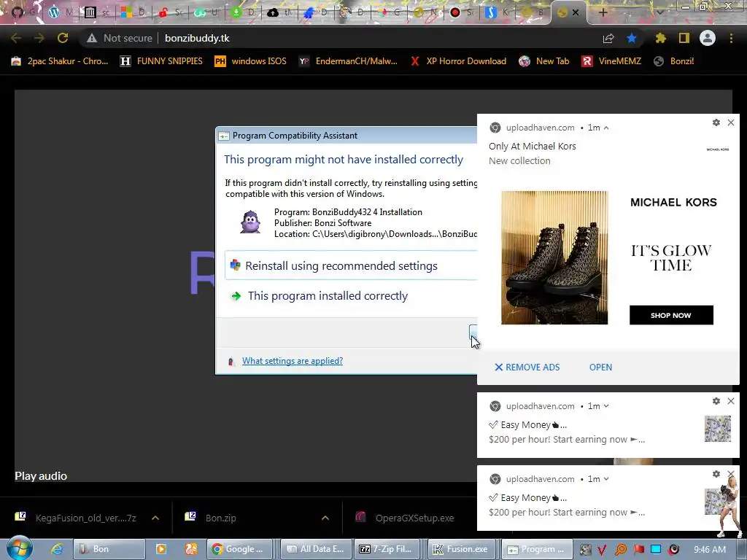Open the Bon.zip download options chevron
The height and width of the screenshot is (560, 747).
pos(325,518)
